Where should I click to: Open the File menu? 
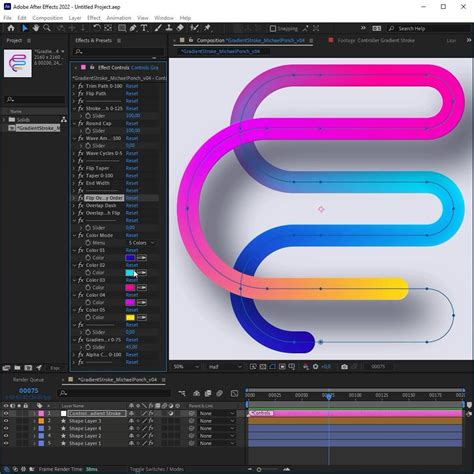click(x=7, y=18)
